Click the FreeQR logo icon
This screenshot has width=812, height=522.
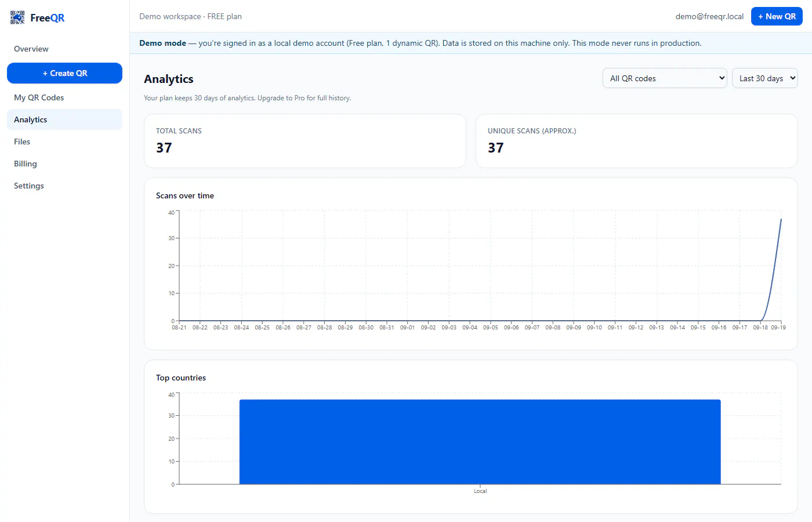(17, 17)
